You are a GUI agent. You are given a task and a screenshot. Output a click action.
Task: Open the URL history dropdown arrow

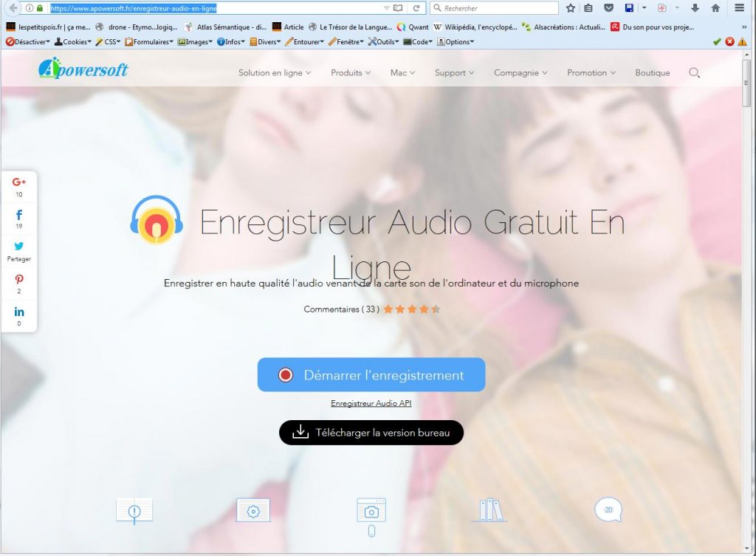click(386, 8)
